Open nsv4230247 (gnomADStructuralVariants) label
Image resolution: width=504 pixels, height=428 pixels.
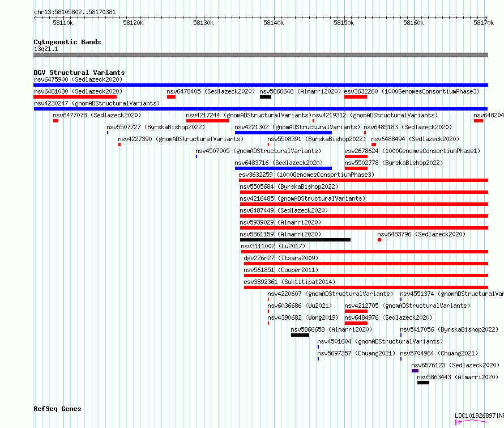click(97, 103)
